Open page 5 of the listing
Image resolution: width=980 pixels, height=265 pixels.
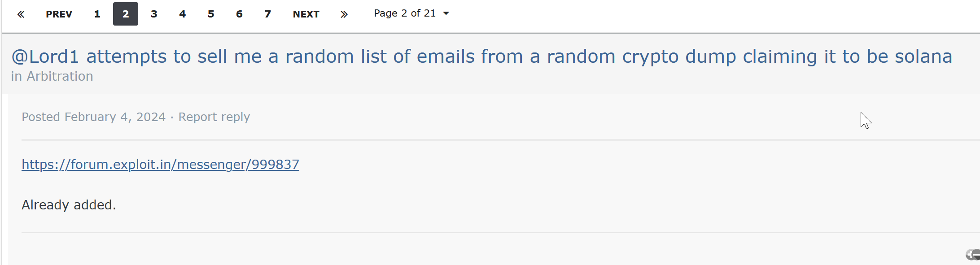[211, 14]
